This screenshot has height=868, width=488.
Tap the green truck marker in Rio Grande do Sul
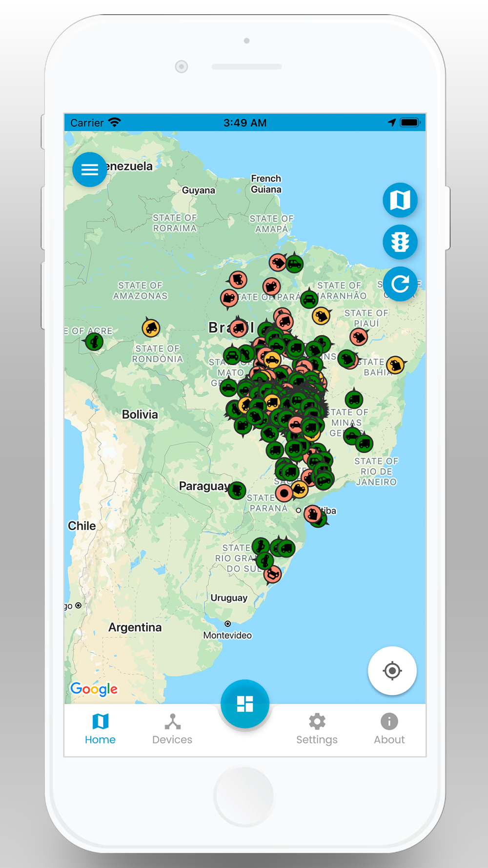[x=286, y=548]
